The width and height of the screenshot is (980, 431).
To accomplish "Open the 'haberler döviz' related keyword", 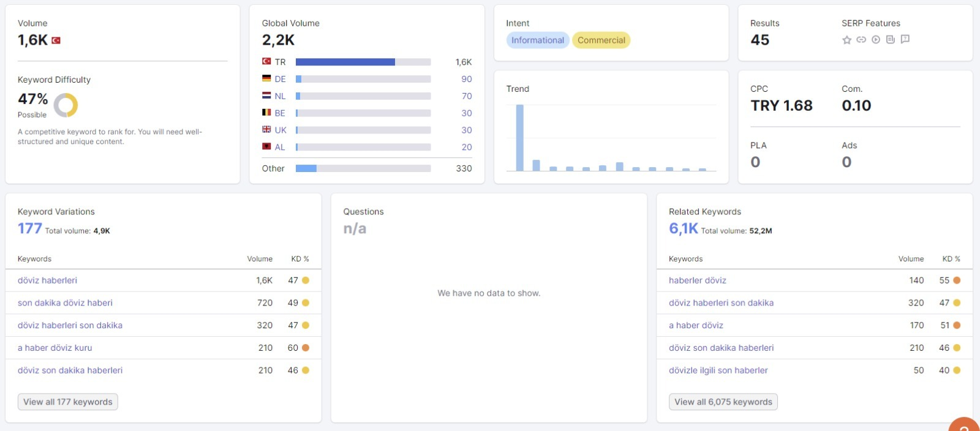I will 698,280.
